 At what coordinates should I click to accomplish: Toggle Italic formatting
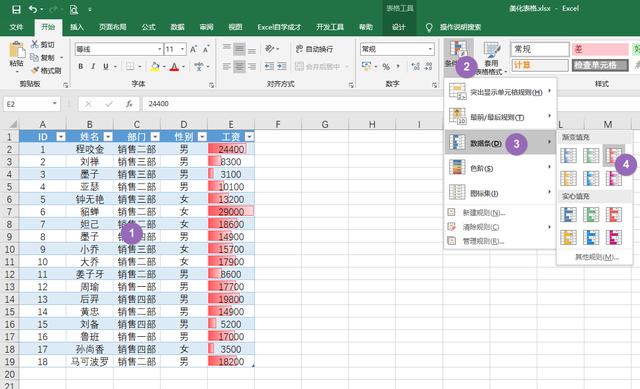[x=93, y=66]
